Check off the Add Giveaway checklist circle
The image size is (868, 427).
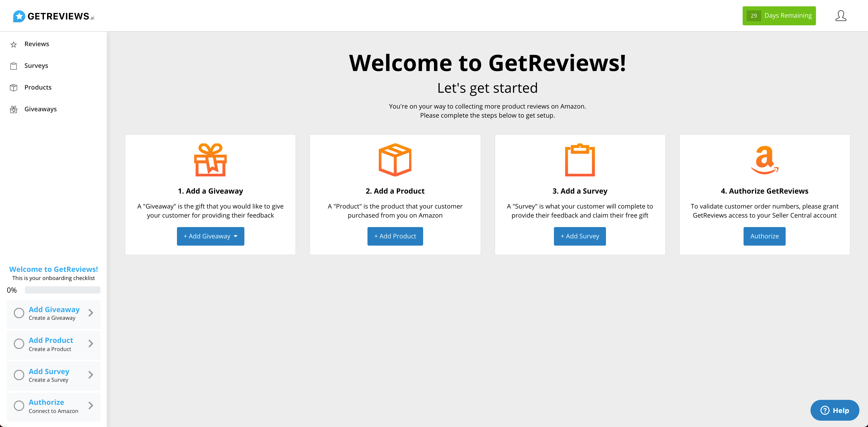pos(19,313)
